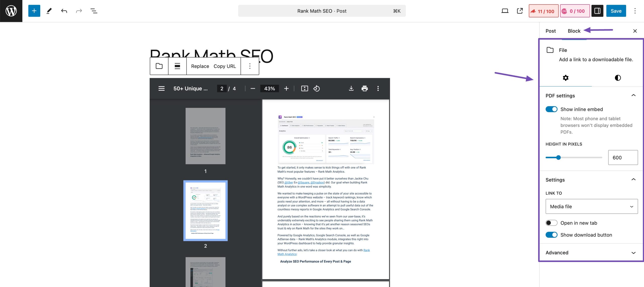Click page 1 thumbnail in PDF viewer
The height and width of the screenshot is (287, 644).
[x=205, y=136]
